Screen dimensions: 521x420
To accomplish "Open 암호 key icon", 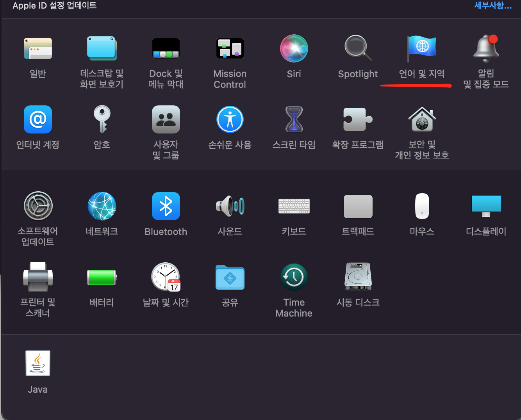I will pos(102,119).
